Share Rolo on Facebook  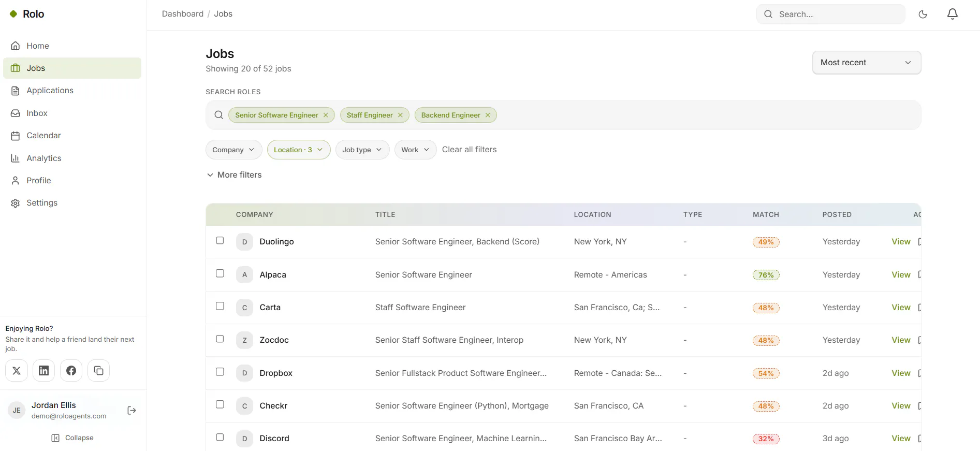click(71, 371)
